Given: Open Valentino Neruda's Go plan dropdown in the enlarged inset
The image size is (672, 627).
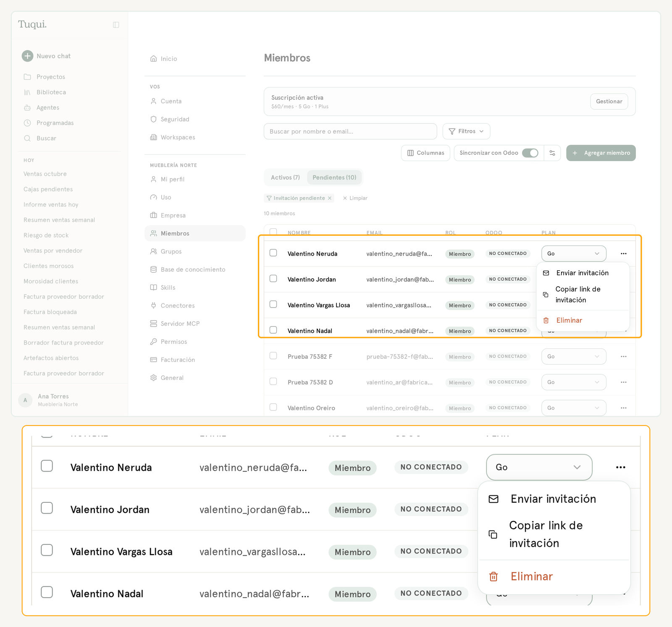Looking at the screenshot, I should click(x=539, y=467).
